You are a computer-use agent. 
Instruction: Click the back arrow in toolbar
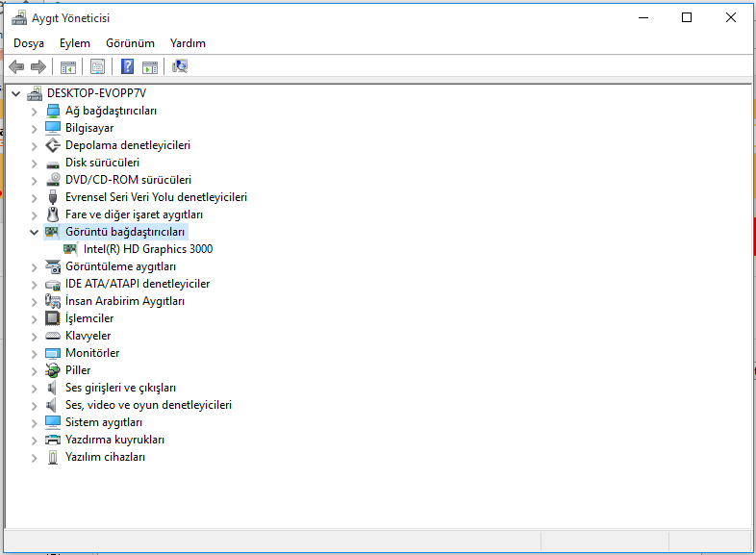point(16,66)
